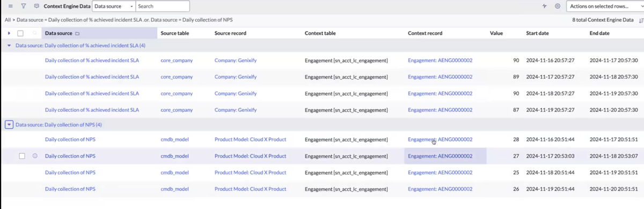Open Company: Genixify link starting 2024-11-18
Image resolution: width=644 pixels, height=209 pixels.
click(x=236, y=93)
